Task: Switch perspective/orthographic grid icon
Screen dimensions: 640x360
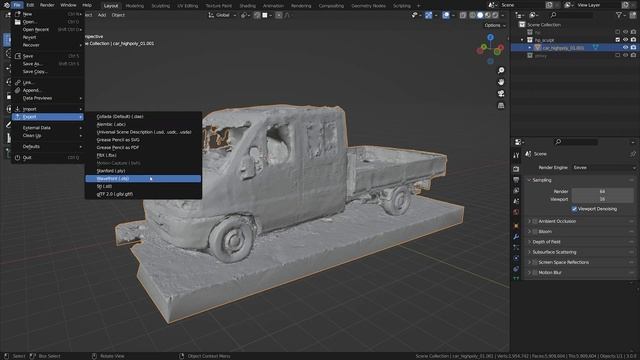Action: [x=501, y=106]
